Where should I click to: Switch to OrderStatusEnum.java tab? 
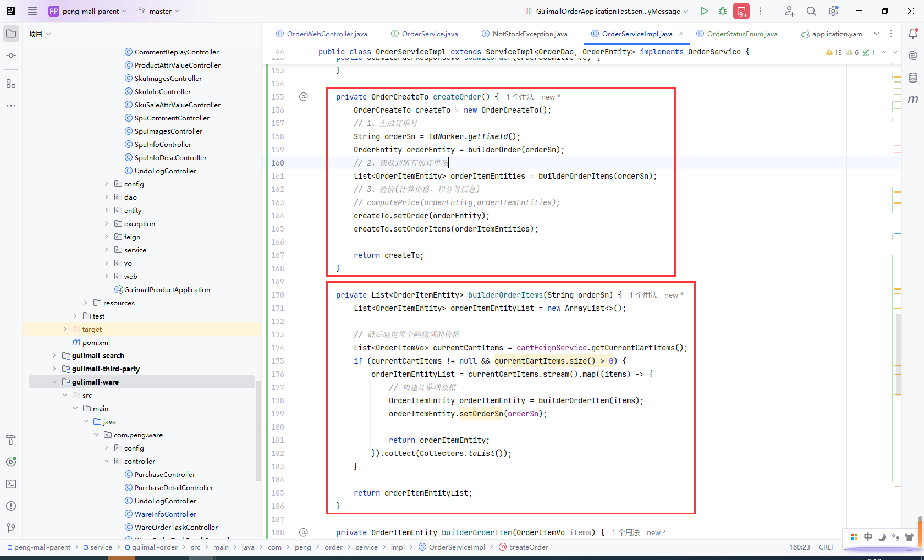(736, 34)
